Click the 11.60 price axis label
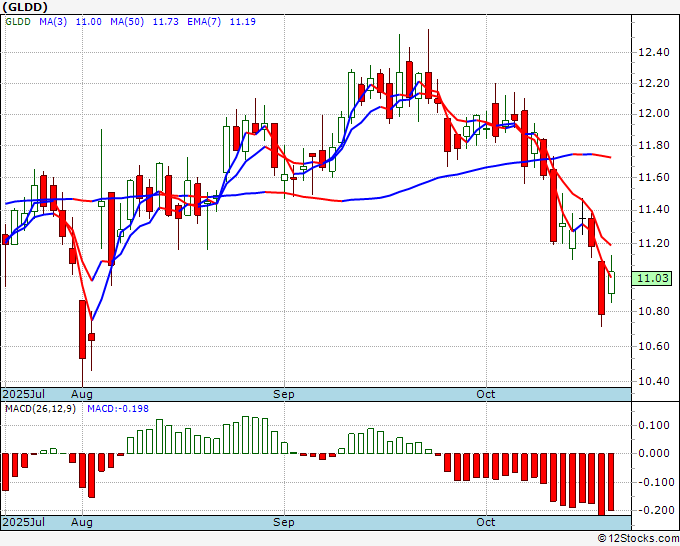The image size is (680, 546). (654, 177)
